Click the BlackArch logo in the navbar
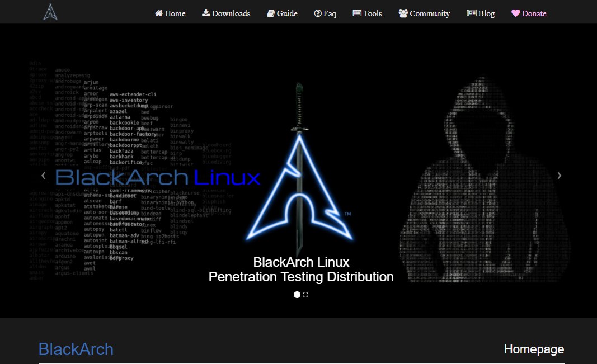Viewport: 597px width, 364px height. (50, 12)
